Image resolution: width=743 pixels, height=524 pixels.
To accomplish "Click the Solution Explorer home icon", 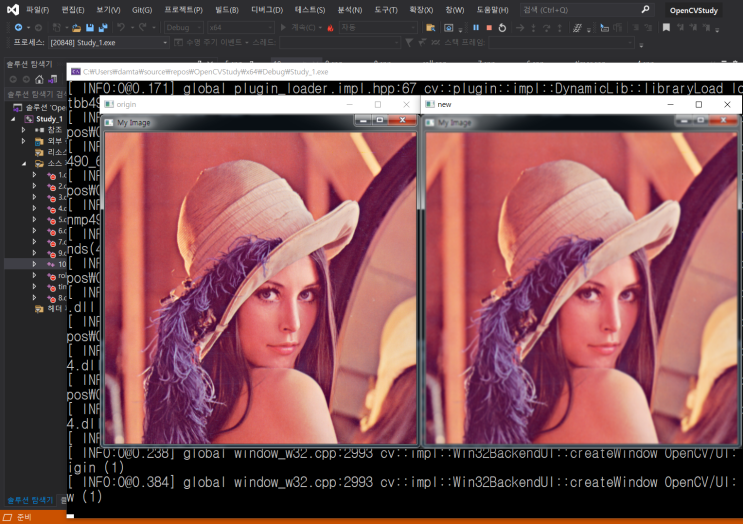I will (39, 79).
